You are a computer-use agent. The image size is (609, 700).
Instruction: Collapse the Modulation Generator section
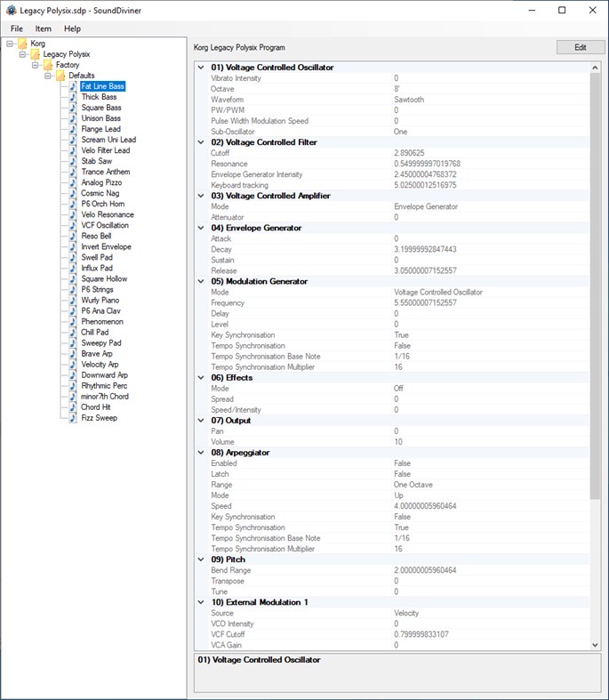click(x=201, y=282)
